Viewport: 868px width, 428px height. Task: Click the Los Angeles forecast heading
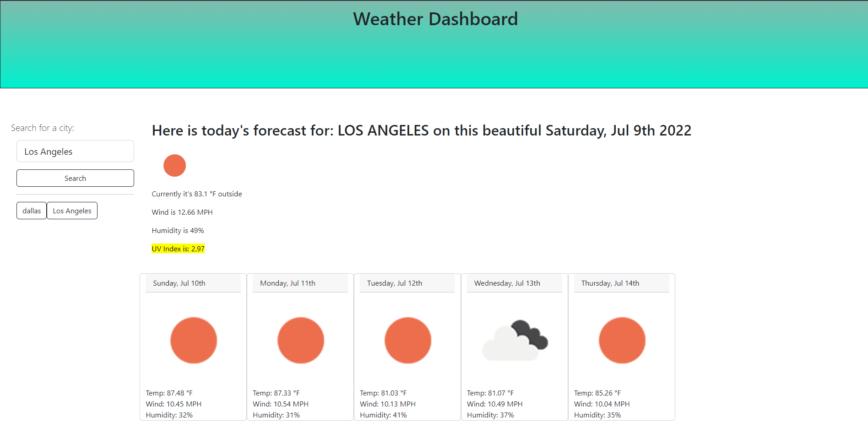pyautogui.click(x=421, y=130)
